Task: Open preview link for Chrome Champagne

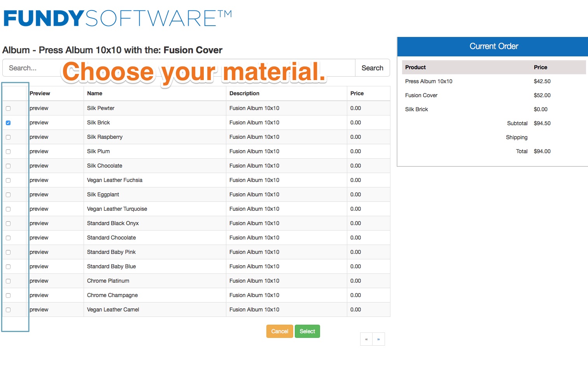Action: [x=39, y=295]
